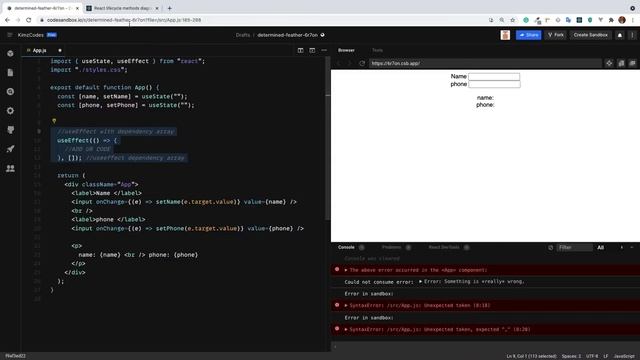Bookmark page with Chrome star icon
The height and width of the screenshot is (360, 640).
click(x=513, y=20)
